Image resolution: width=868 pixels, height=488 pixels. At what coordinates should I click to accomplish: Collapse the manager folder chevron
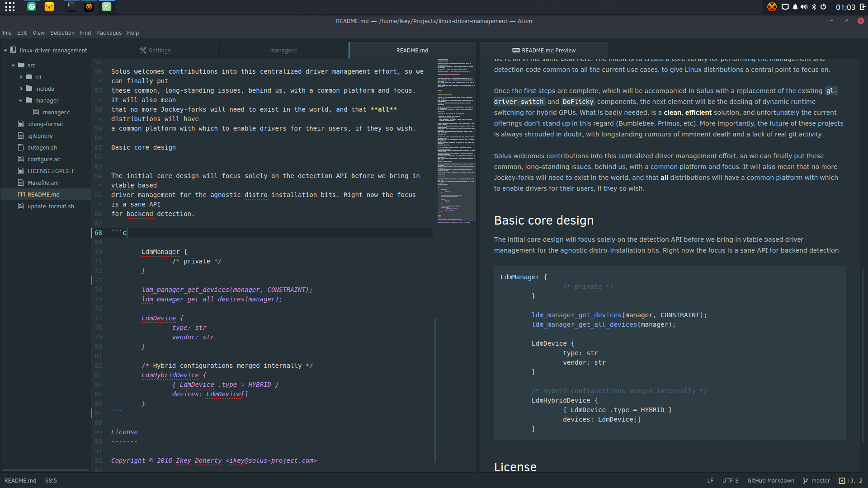coord(21,100)
